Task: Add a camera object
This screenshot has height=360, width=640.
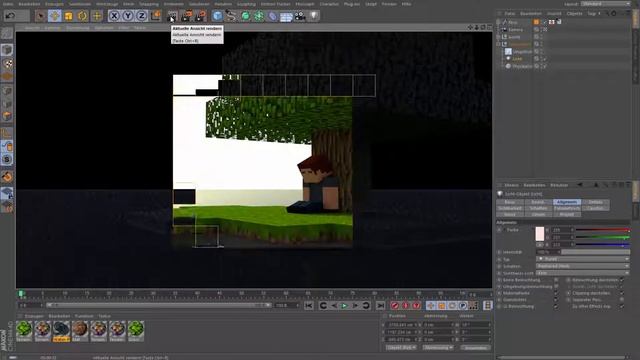Action: pos(300,16)
